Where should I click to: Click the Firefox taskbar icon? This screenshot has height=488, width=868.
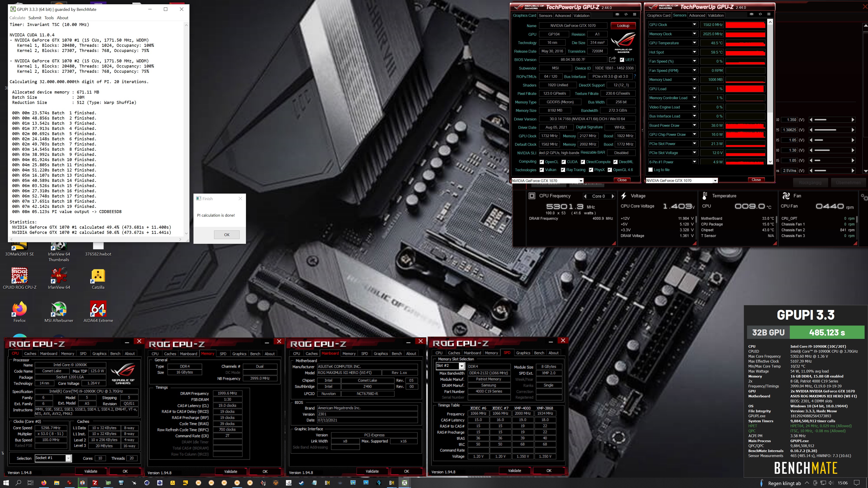point(44,483)
